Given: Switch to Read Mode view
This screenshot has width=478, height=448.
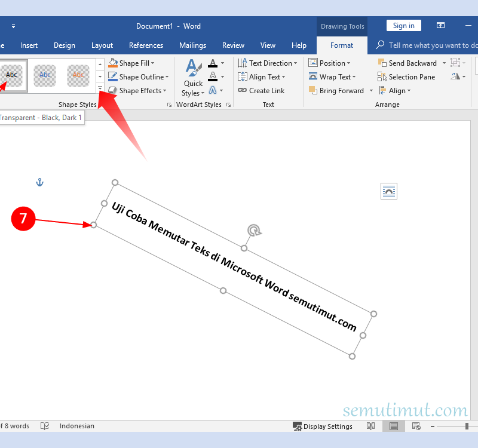Looking at the screenshot, I should point(370,426).
